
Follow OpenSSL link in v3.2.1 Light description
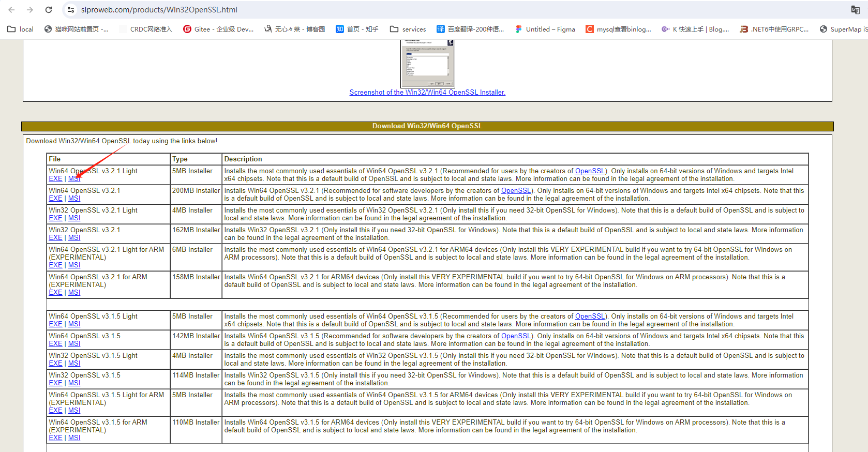click(x=590, y=171)
